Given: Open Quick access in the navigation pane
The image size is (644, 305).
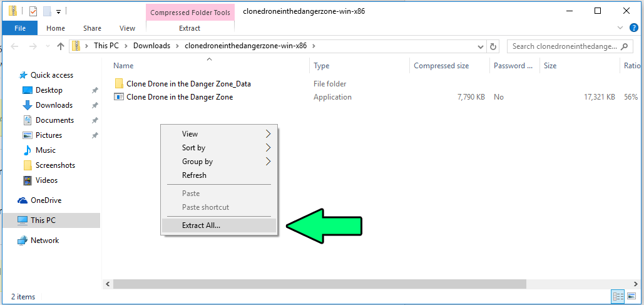Looking at the screenshot, I should click(52, 75).
